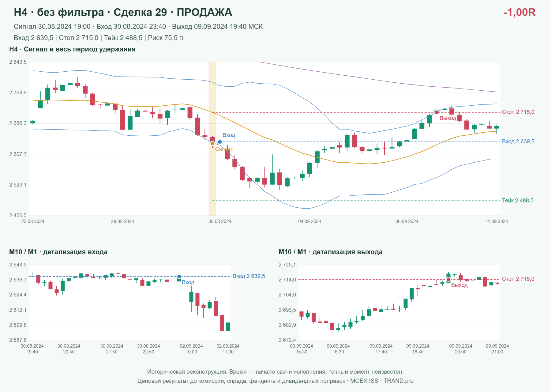The height and width of the screenshot is (392, 551).
Task: Click the 'Риск 75,5 п.' parameters line
Action: tap(99, 38)
